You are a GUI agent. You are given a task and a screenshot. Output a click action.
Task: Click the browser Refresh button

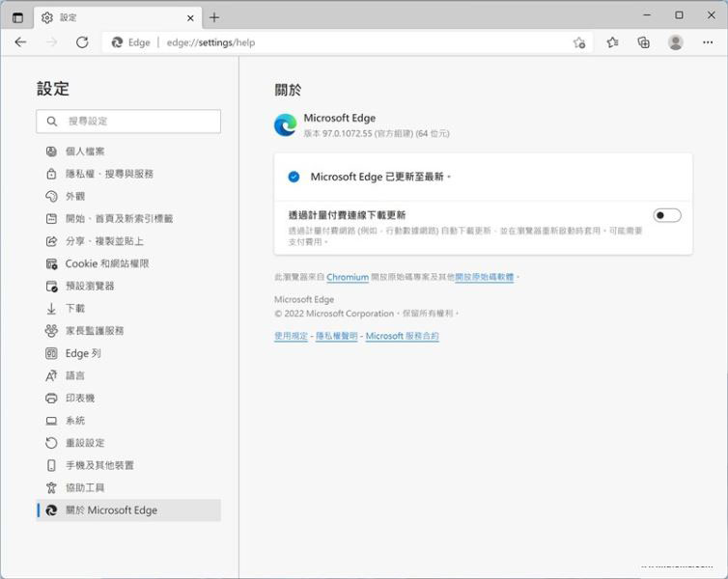pyautogui.click(x=82, y=42)
